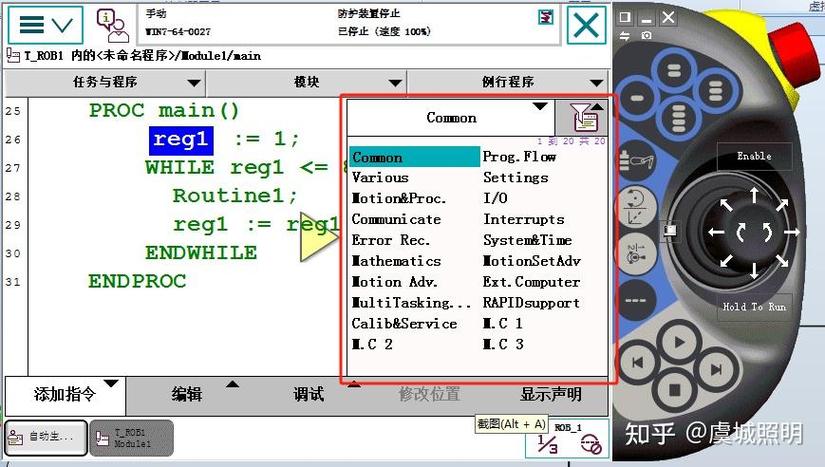Choose the MotionSetAdv category

(531, 261)
